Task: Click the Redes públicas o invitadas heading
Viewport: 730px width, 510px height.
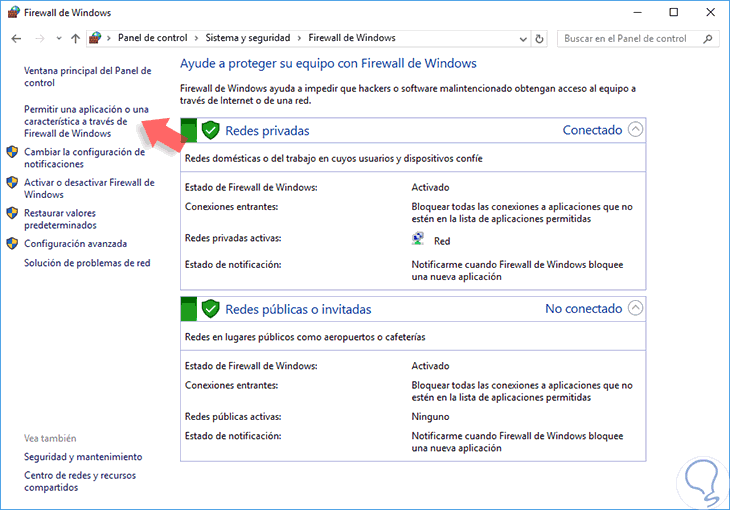Action: [x=298, y=309]
